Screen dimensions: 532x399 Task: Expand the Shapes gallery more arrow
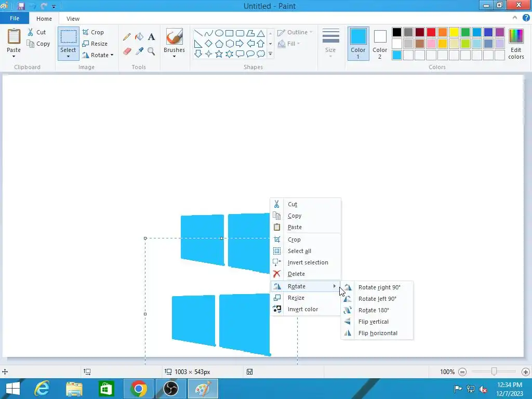pos(270,54)
